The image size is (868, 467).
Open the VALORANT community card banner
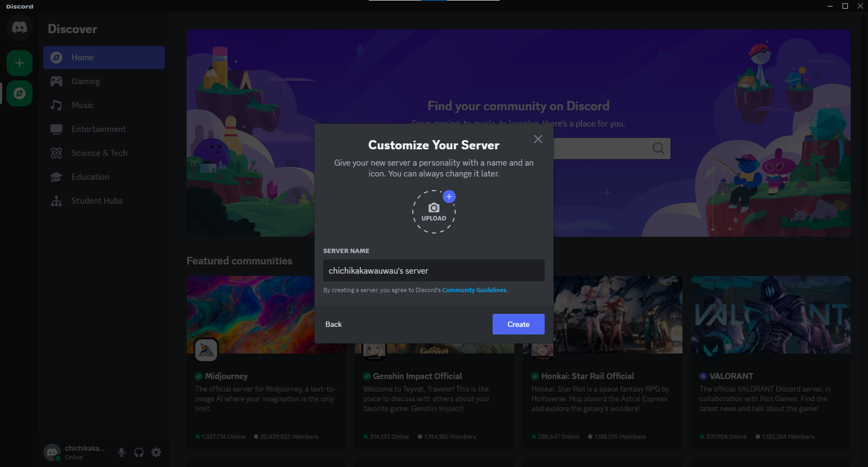point(771,314)
